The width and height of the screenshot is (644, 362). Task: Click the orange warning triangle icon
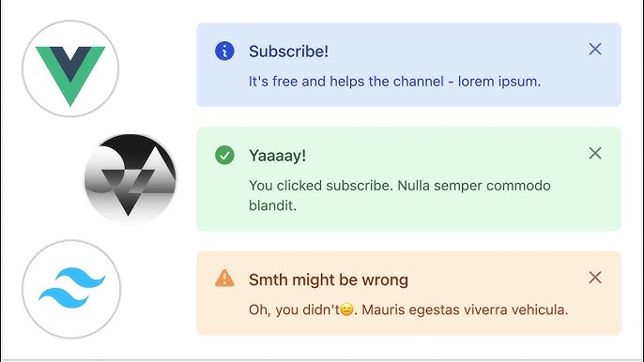[x=224, y=279]
